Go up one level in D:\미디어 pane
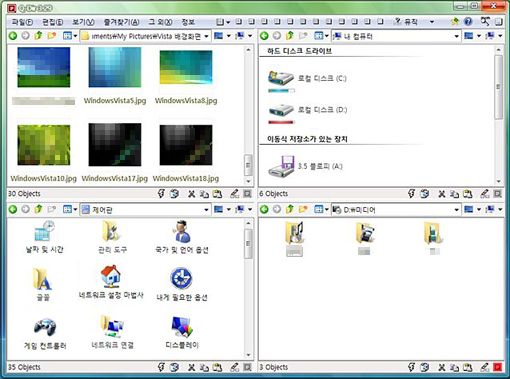 [290, 209]
